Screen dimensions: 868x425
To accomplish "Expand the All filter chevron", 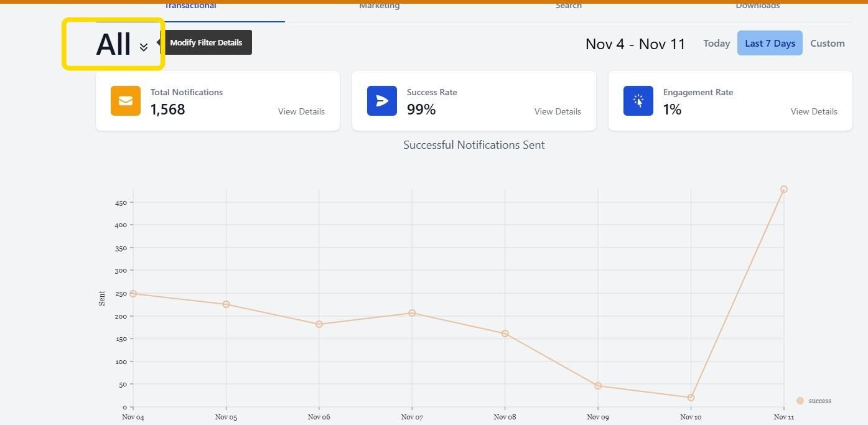I will click(x=144, y=47).
